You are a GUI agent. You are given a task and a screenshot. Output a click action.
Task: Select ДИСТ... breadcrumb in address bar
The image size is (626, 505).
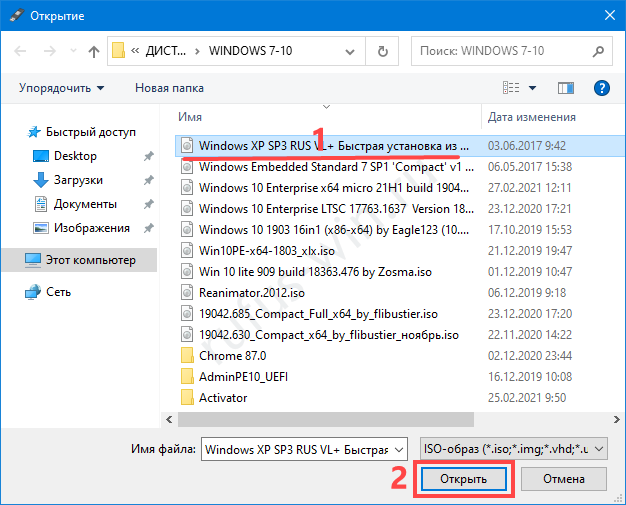click(x=166, y=51)
